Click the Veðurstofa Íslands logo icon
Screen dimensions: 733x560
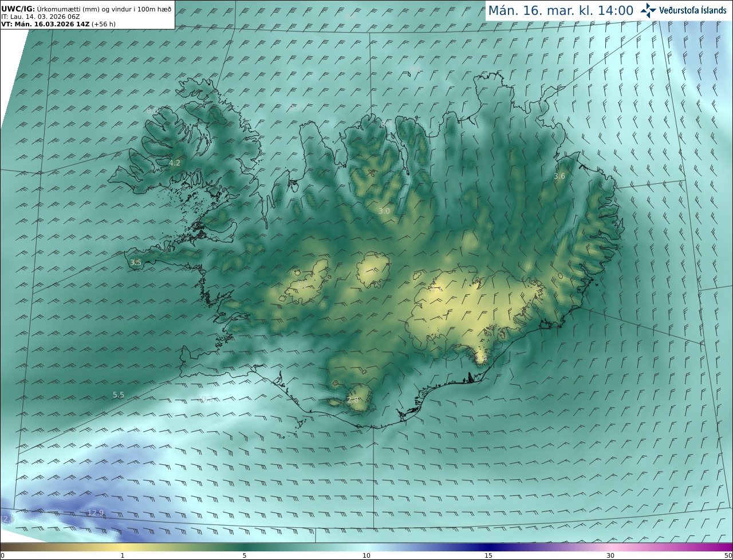click(x=649, y=10)
